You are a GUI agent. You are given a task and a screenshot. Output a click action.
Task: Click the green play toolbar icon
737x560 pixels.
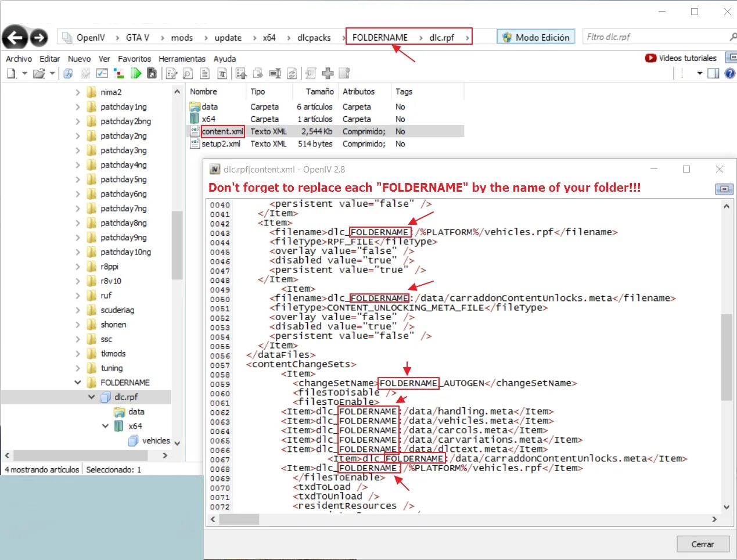(136, 73)
